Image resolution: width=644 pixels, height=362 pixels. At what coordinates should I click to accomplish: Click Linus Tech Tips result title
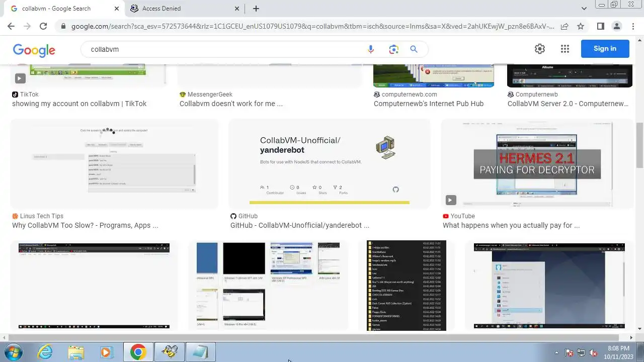pyautogui.click(x=85, y=225)
